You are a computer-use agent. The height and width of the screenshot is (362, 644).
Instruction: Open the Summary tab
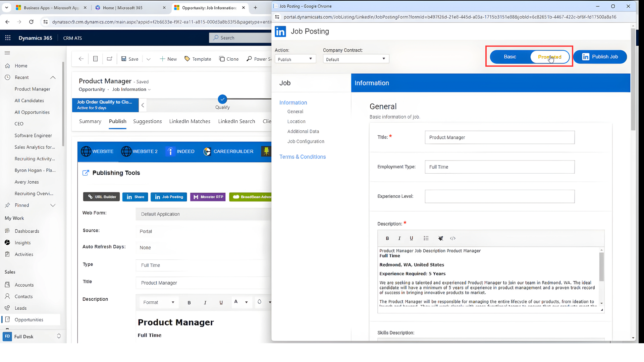click(90, 122)
